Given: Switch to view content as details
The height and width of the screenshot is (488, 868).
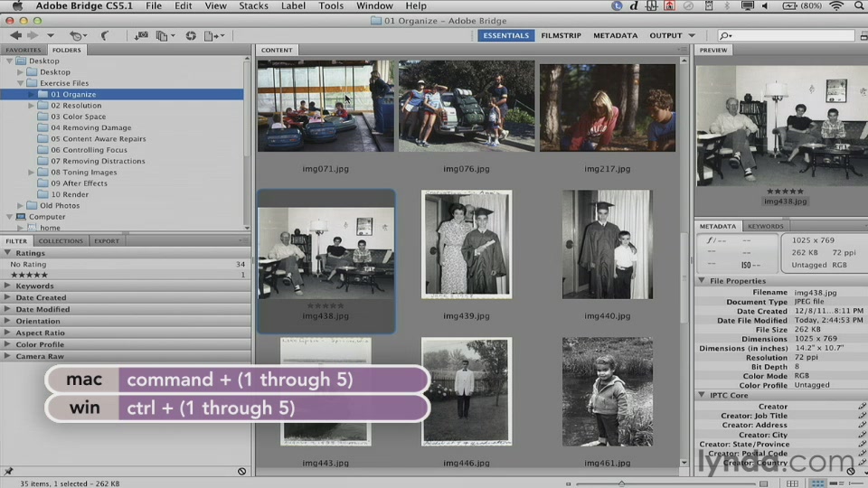Looking at the screenshot, I should click(835, 483).
